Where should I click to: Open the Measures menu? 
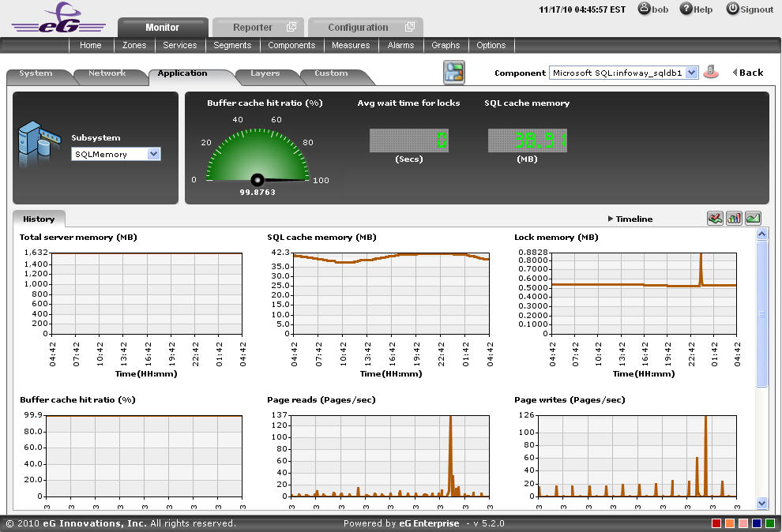click(x=351, y=45)
